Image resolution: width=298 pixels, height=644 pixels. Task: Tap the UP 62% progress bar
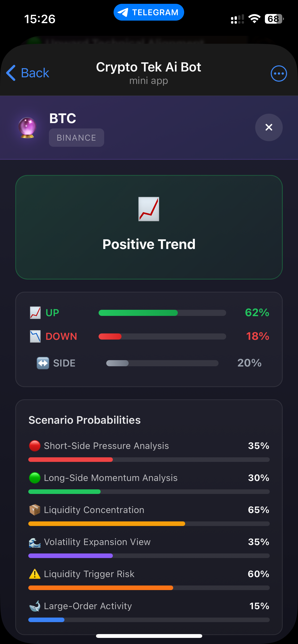(x=162, y=313)
